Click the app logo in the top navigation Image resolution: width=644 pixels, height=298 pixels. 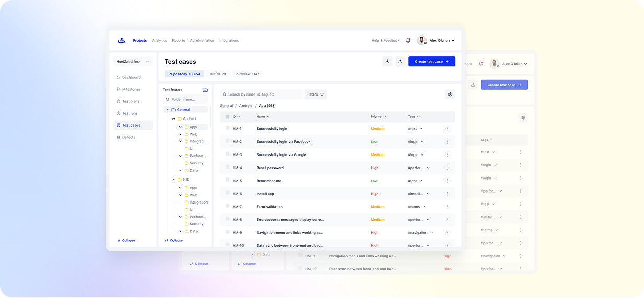121,40
